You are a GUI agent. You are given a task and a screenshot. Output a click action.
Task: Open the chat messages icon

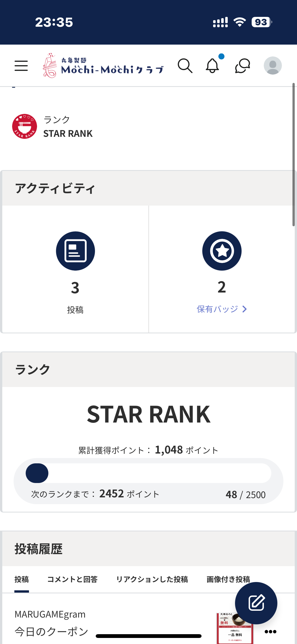242,66
